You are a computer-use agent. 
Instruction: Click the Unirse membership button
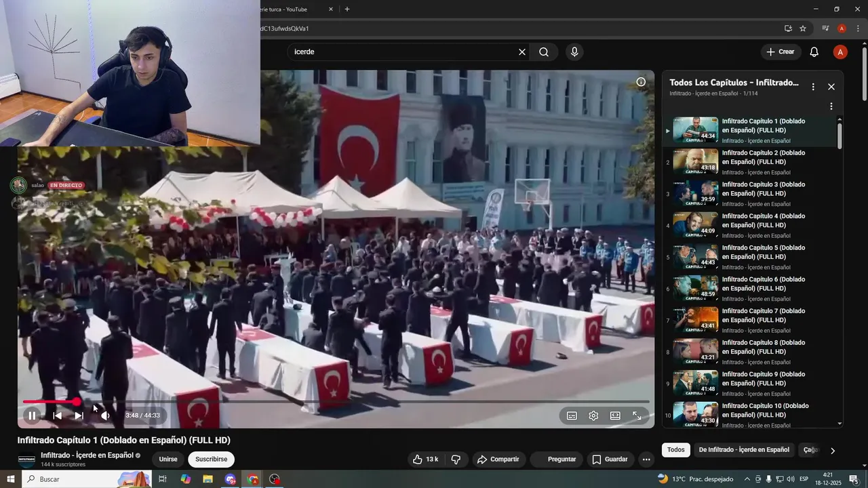click(168, 460)
